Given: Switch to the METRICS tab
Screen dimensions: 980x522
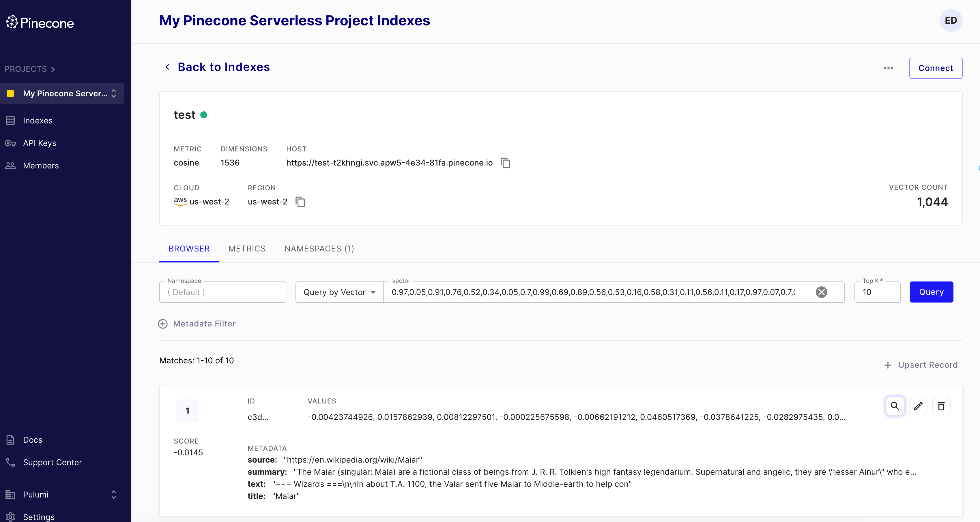Looking at the screenshot, I should point(247,249).
